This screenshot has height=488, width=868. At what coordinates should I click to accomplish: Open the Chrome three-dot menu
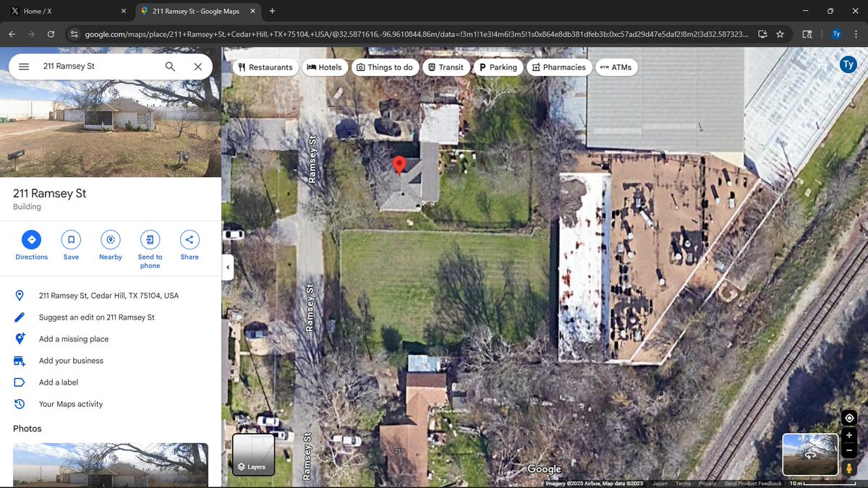(x=856, y=34)
